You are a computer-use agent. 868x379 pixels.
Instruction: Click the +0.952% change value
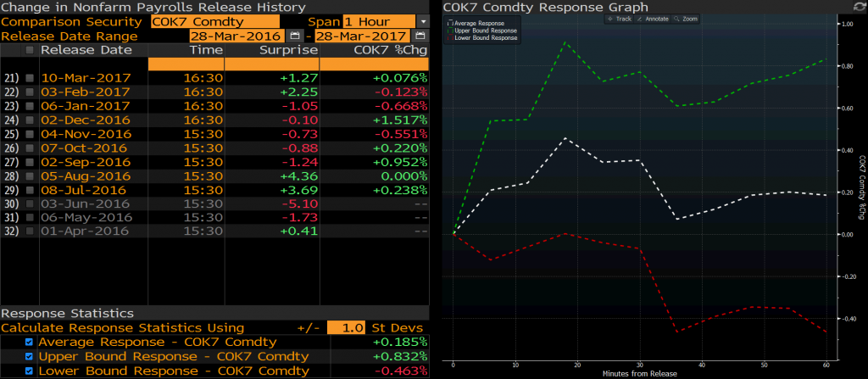coord(401,162)
